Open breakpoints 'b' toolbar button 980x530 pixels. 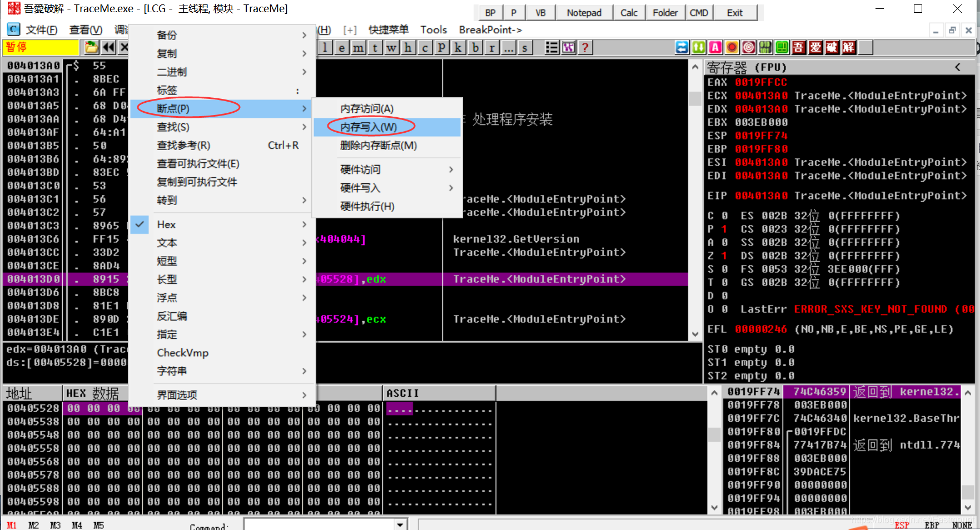click(x=475, y=48)
